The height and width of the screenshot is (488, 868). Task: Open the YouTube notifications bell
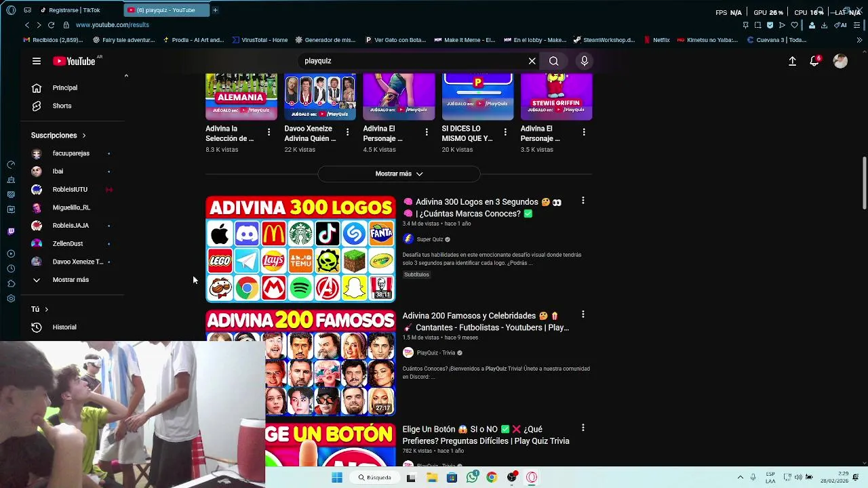[815, 61]
